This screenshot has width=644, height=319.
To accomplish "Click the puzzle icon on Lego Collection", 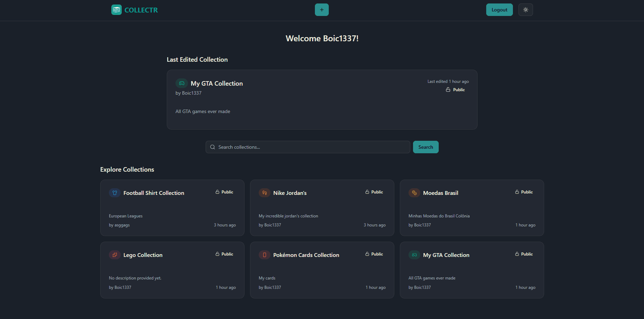I will [x=115, y=255].
